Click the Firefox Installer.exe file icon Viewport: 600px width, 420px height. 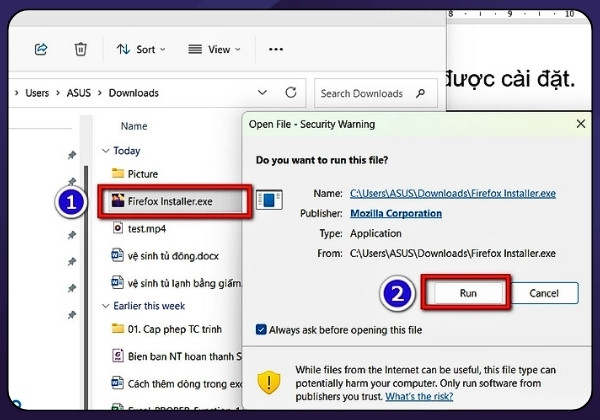click(x=118, y=200)
